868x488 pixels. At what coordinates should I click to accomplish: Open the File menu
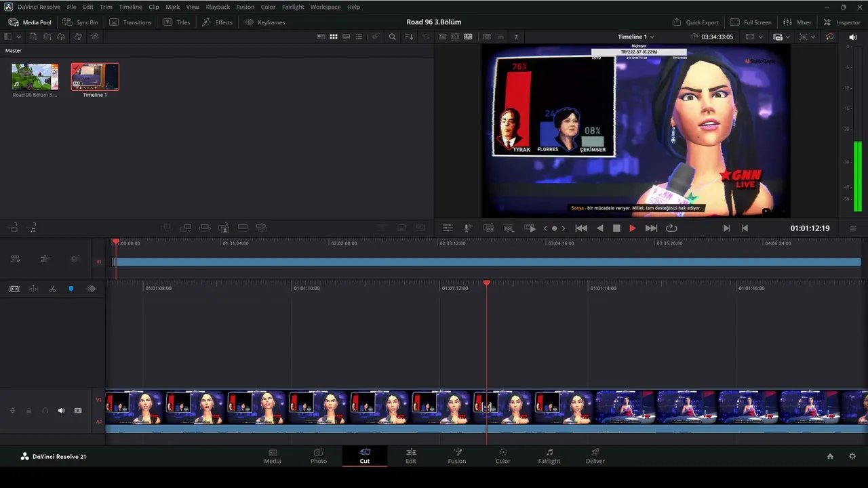click(x=71, y=7)
